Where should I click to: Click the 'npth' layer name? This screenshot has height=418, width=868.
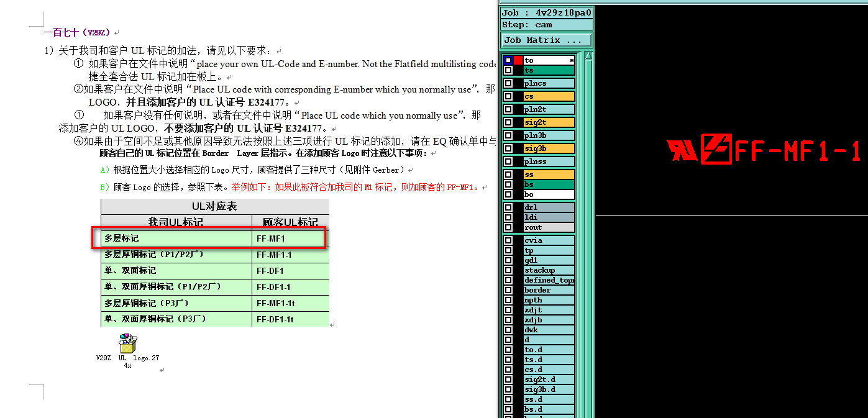549,300
